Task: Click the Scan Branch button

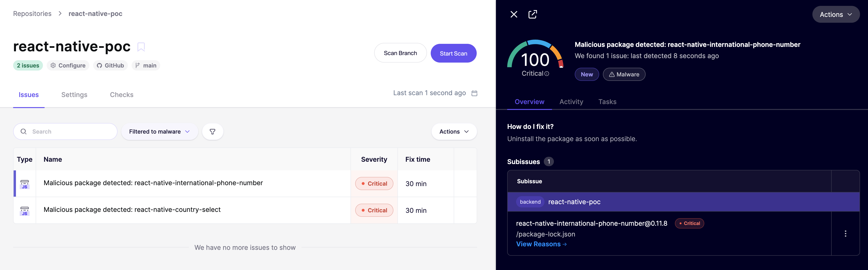Action: (x=400, y=53)
